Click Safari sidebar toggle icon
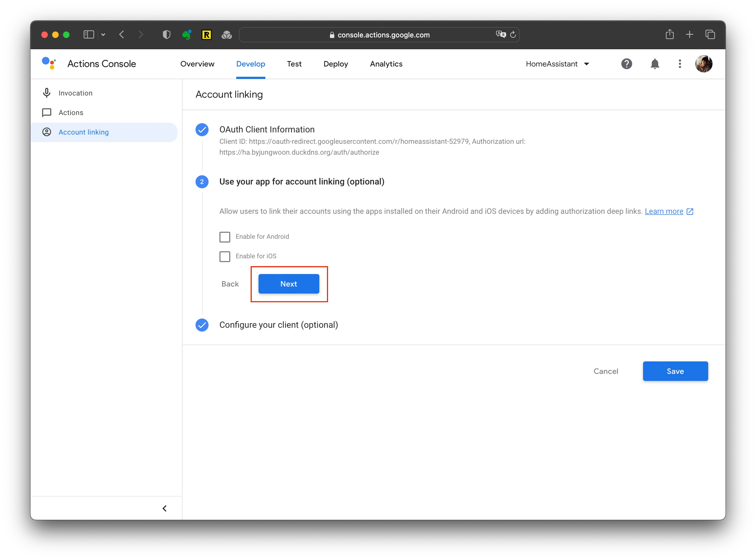Screen dimensions: 756x560 [x=89, y=34]
